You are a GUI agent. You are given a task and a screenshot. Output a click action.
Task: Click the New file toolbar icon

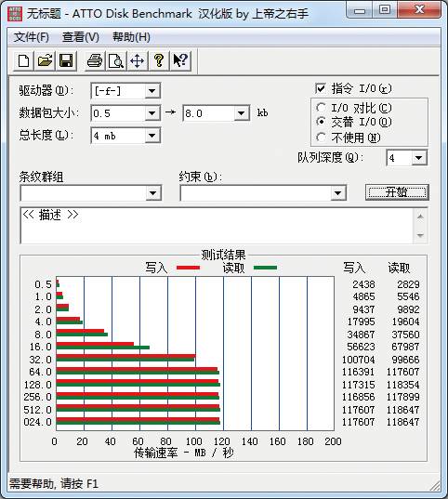pos(23,60)
